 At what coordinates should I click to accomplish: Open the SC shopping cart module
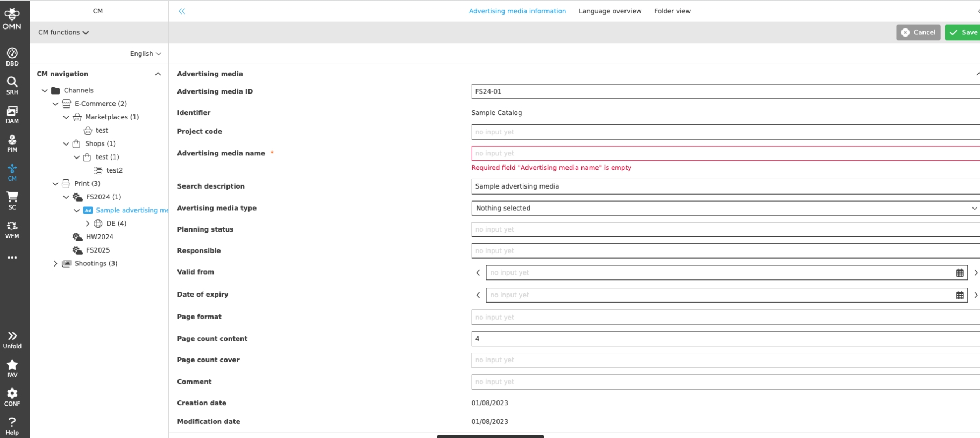click(x=12, y=200)
